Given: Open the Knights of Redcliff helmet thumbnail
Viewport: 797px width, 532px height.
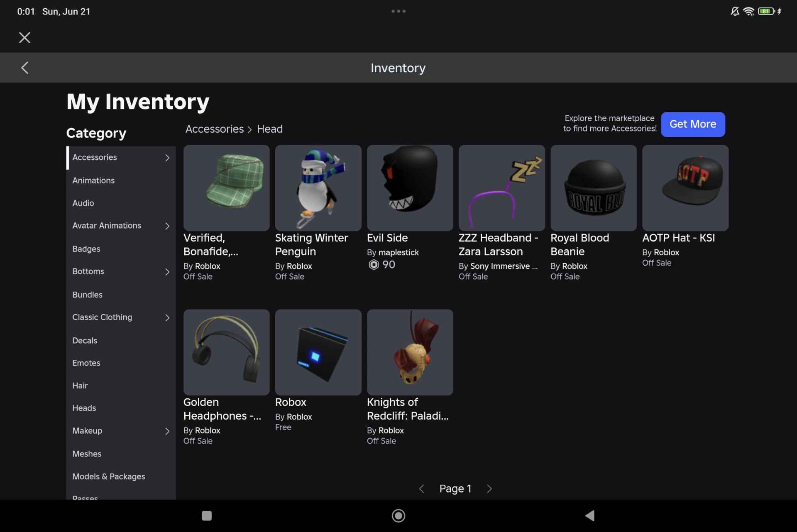Looking at the screenshot, I should [x=410, y=352].
